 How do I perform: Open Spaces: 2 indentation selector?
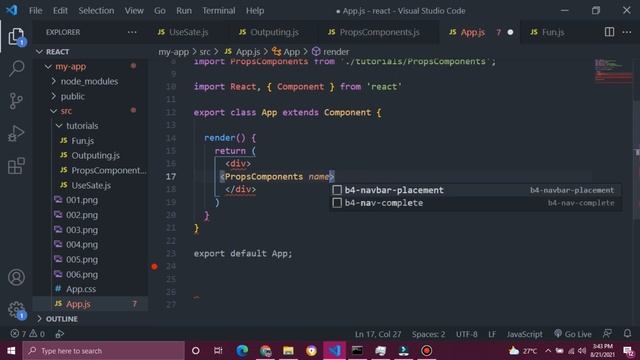[428, 334]
